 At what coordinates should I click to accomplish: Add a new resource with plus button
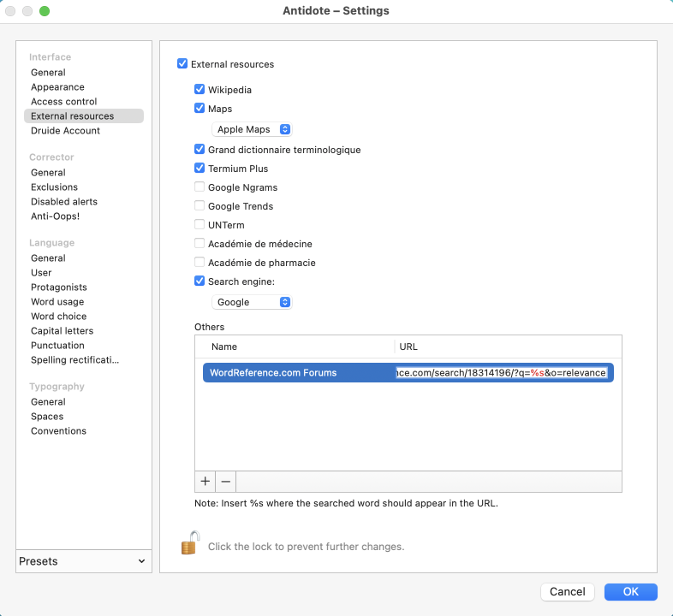[x=205, y=482]
